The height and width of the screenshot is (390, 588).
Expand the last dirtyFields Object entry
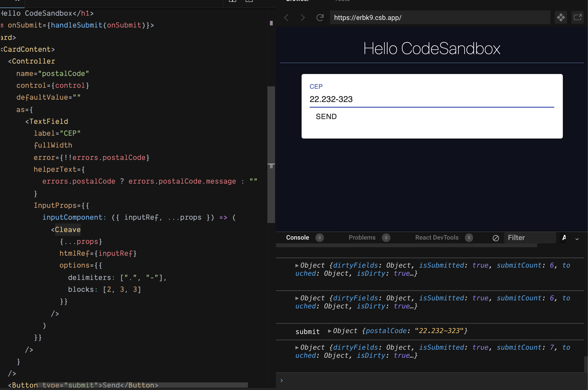click(x=297, y=348)
